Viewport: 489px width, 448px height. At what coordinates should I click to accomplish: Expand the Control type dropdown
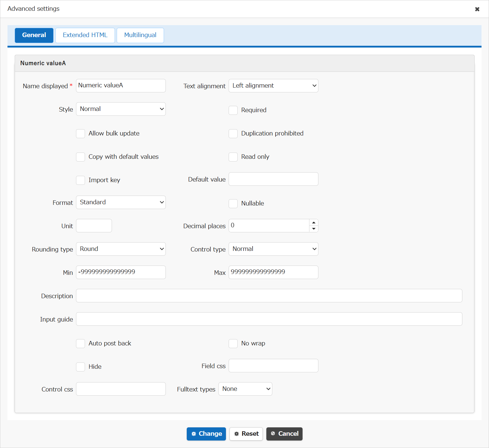click(274, 249)
